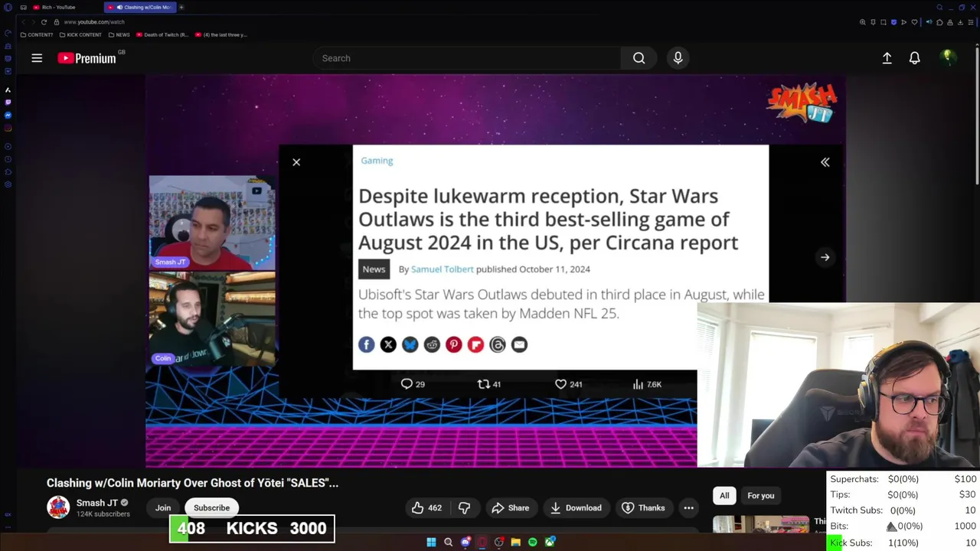The width and height of the screenshot is (980, 551).
Task: Open File Explorer from taskbar
Action: (516, 542)
